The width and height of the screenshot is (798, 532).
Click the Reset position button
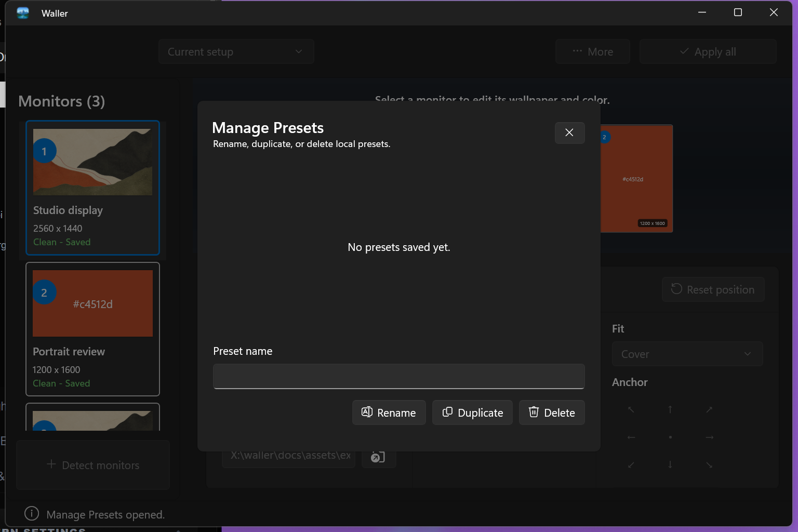(713, 289)
